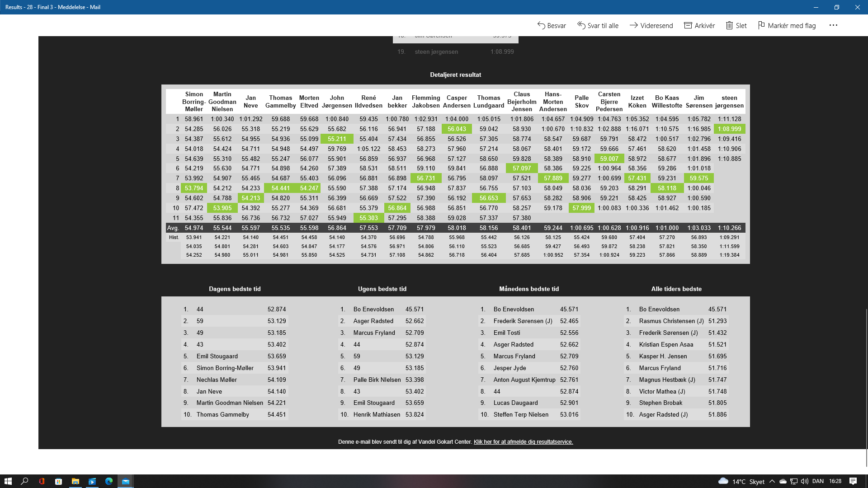The height and width of the screenshot is (488, 868).
Task: Restore down the mail message window
Action: click(837, 7)
